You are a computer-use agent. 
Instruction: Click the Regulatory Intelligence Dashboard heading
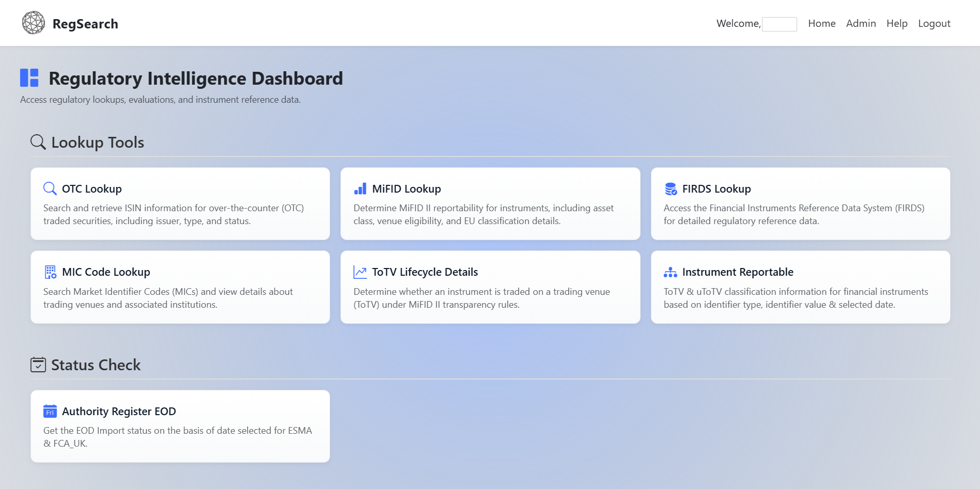196,78
